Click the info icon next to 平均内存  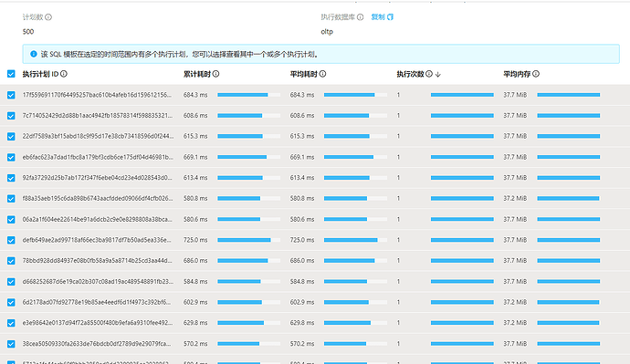pyautogui.click(x=536, y=74)
